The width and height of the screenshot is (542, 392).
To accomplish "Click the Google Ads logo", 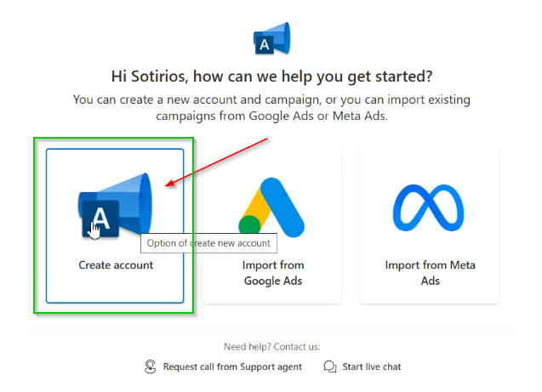I will click(271, 207).
